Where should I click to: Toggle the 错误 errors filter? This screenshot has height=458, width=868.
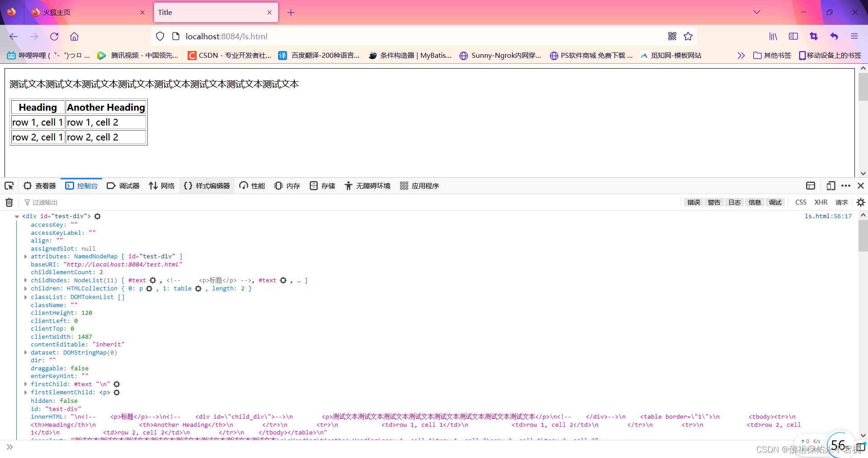point(693,202)
